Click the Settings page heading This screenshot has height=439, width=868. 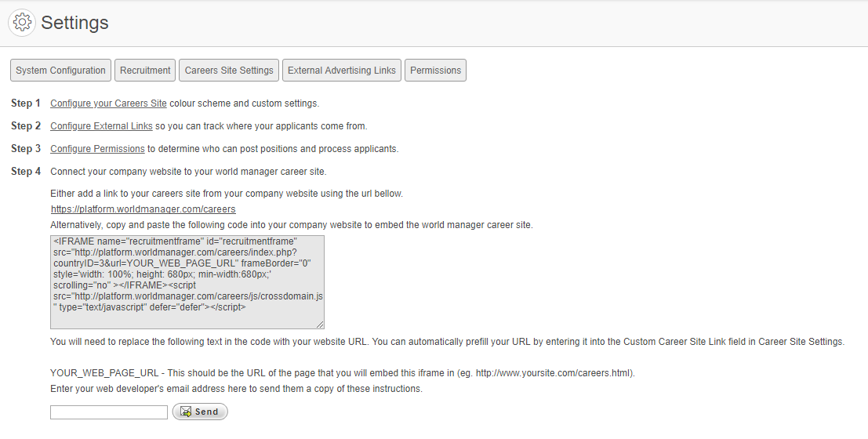pyautogui.click(x=74, y=23)
